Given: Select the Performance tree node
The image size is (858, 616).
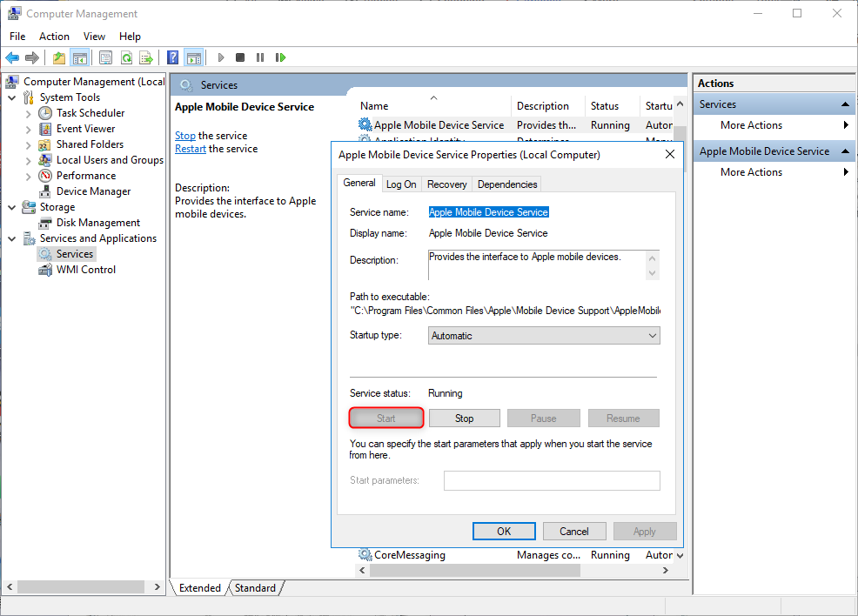Looking at the screenshot, I should click(x=86, y=176).
